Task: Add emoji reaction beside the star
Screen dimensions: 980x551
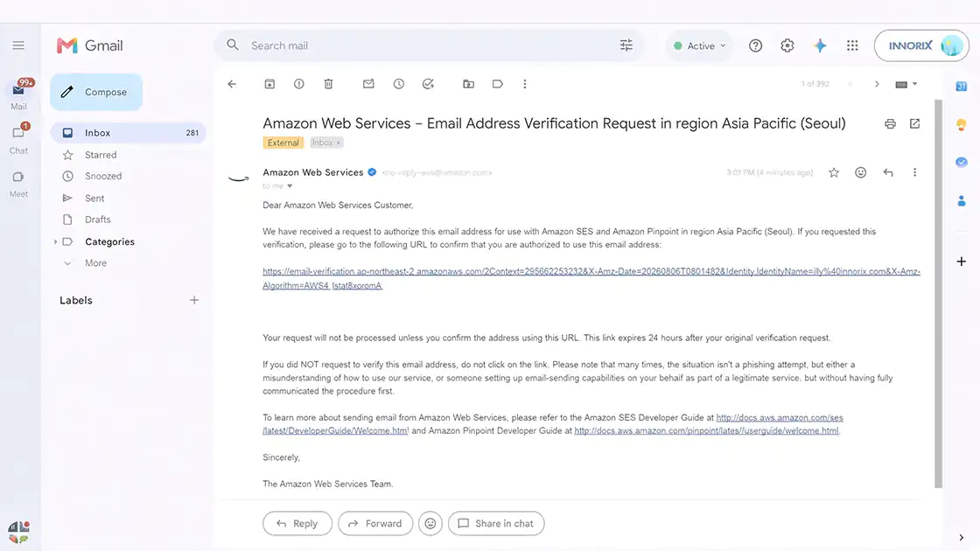Action: coord(861,172)
